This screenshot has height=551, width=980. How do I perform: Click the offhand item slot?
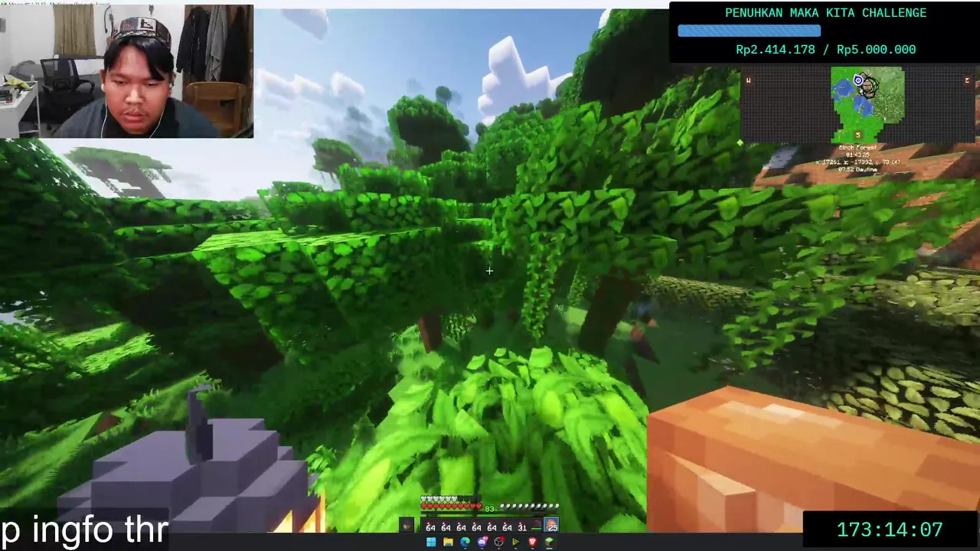click(x=407, y=526)
